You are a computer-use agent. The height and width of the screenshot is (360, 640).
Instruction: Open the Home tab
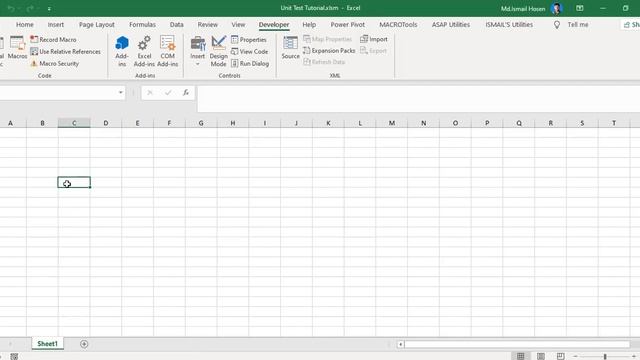click(25, 24)
